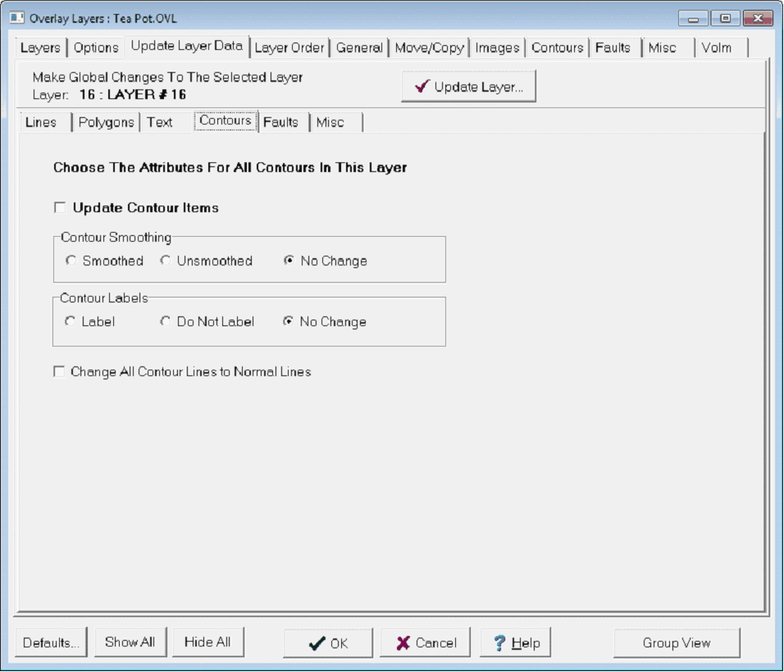Screen dimensions: 784x672
Task: Select the Smoothed radio button
Action: (71, 261)
